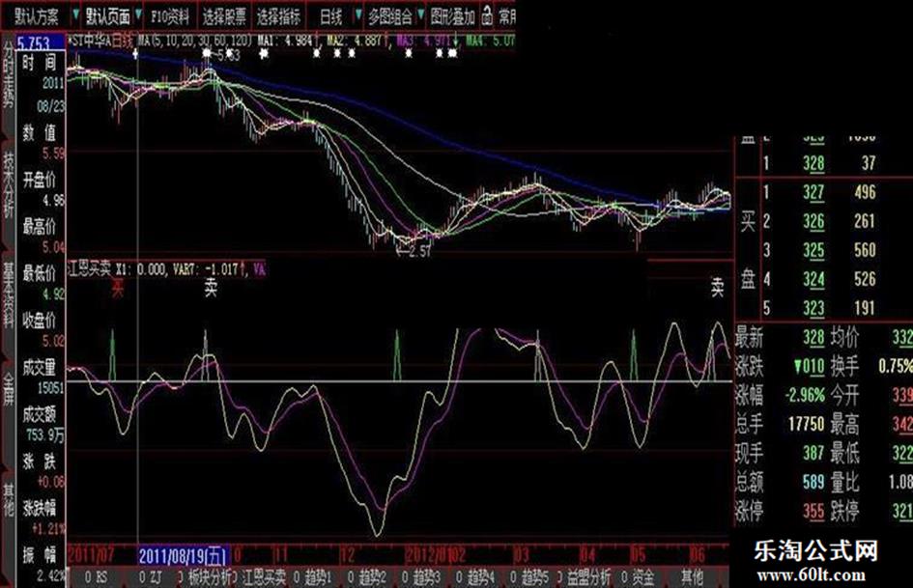913x588 pixels.
Task: Click the lock icon in the top toolbar
Action: 487,15
